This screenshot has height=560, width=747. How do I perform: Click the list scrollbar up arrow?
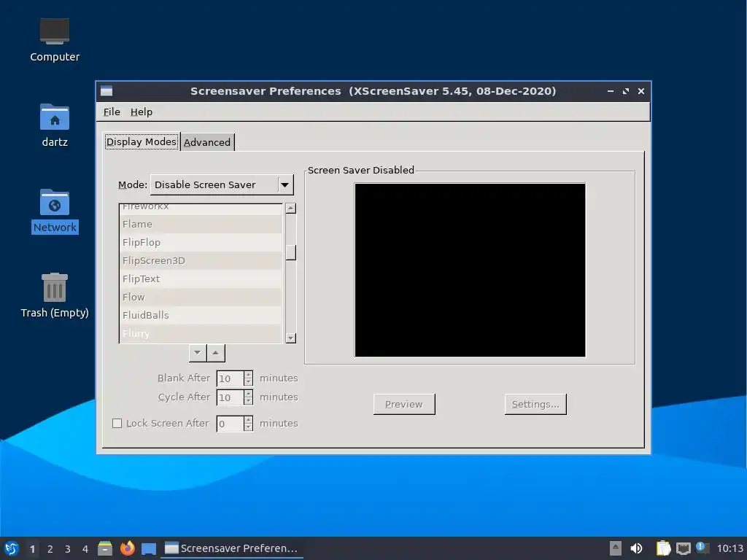click(x=290, y=208)
